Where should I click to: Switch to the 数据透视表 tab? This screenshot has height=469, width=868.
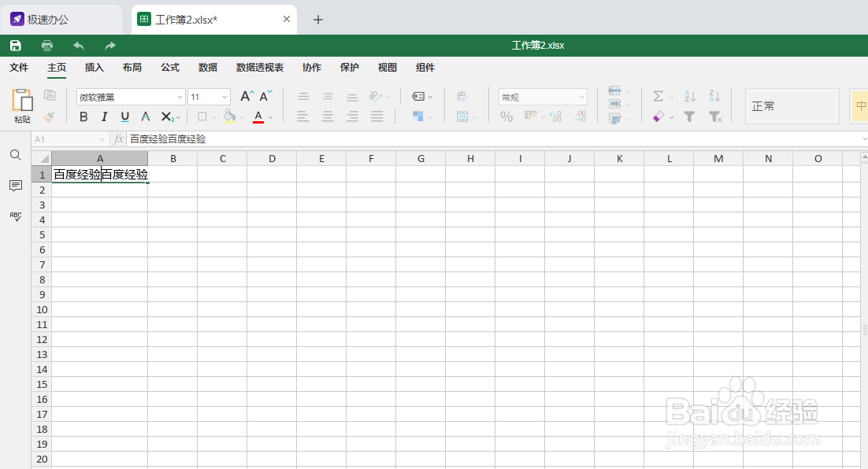[260, 68]
